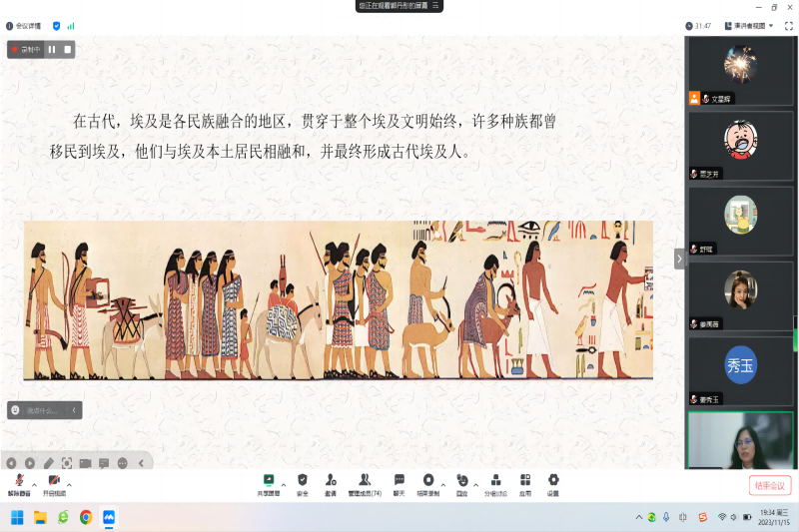Image resolution: width=799 pixels, height=532 pixels.
Task: Enter full screen mode
Action: pos(789,26)
